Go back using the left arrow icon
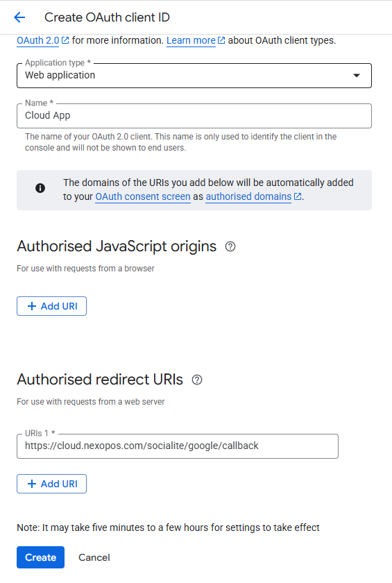Screen dimensions: 392x583 tap(19, 17)
